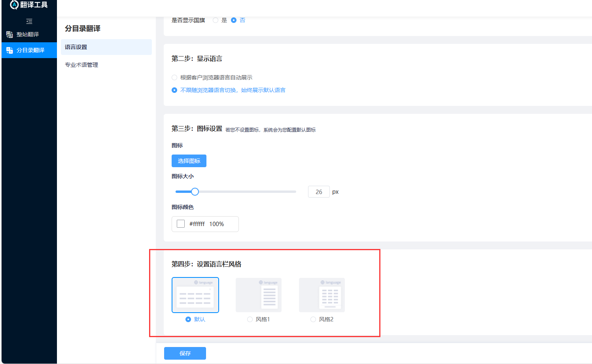Open the #ffffff icon color swatch
Image resolution: width=592 pixels, height=364 pixels.
(181, 223)
